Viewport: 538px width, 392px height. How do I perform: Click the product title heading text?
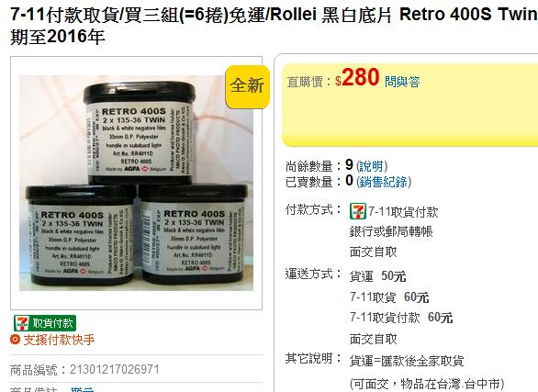[x=274, y=26]
